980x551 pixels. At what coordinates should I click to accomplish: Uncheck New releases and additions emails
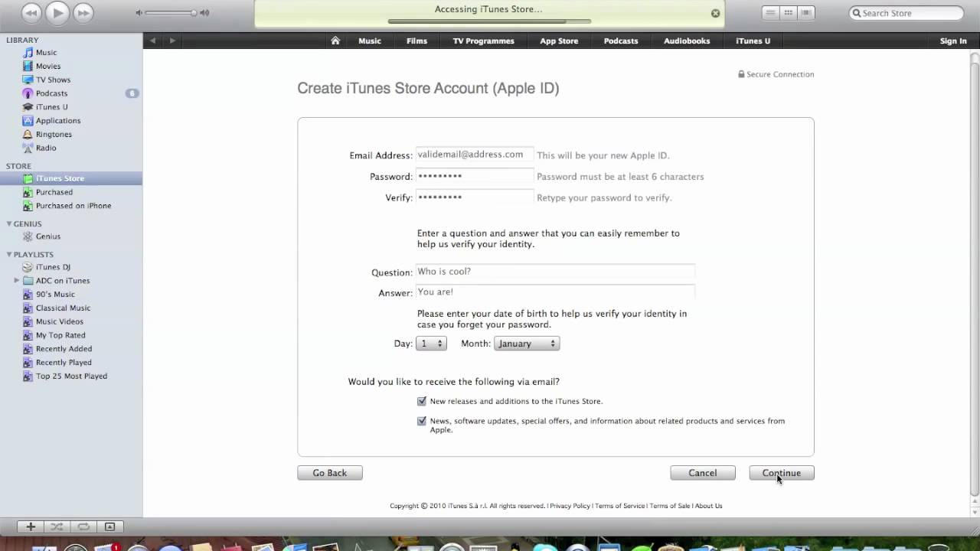(x=422, y=401)
